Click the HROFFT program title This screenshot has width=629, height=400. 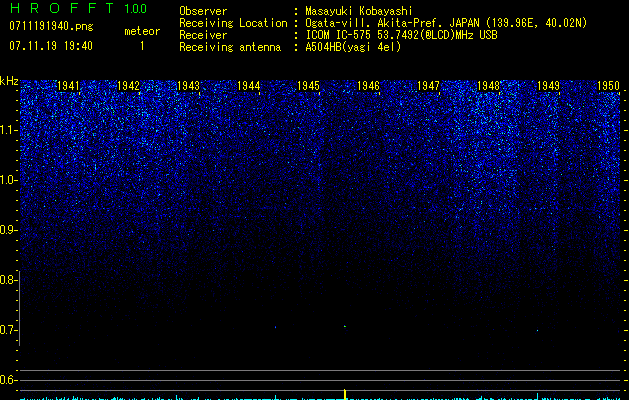tap(62, 8)
